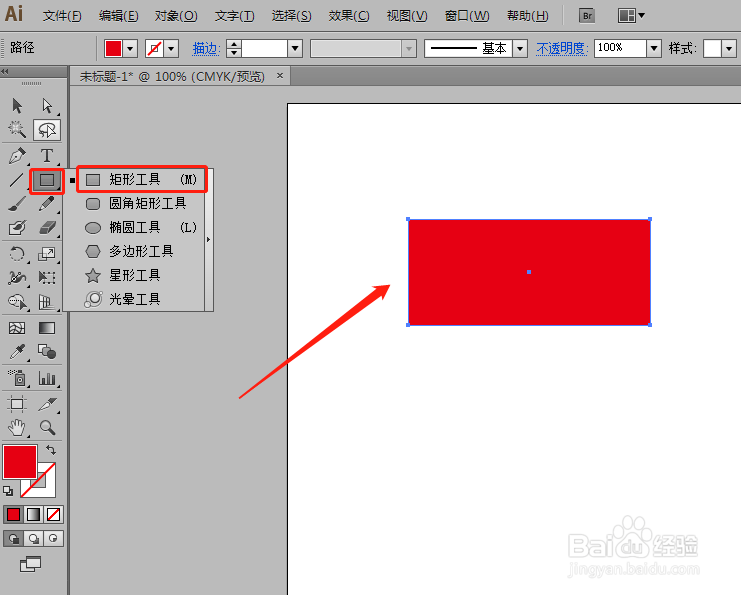Open the 基本 brush definition dropdown
The image size is (741, 595).
[x=520, y=48]
